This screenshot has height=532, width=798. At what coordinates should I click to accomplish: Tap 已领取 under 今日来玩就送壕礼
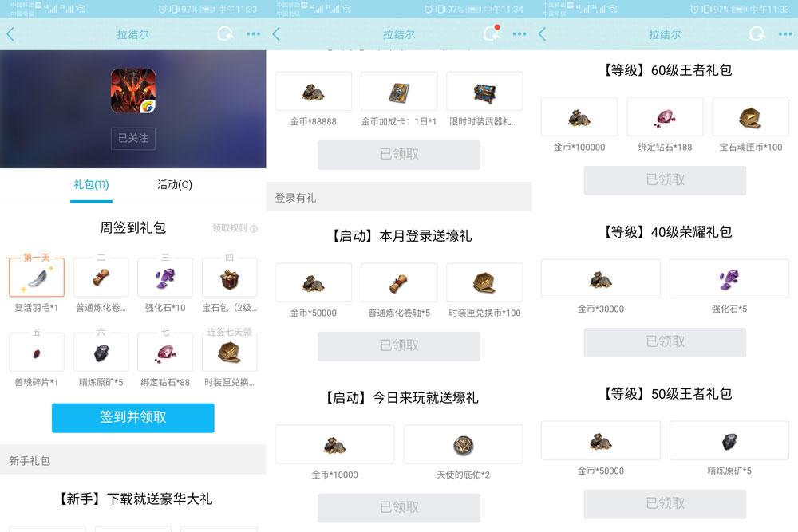click(399, 507)
